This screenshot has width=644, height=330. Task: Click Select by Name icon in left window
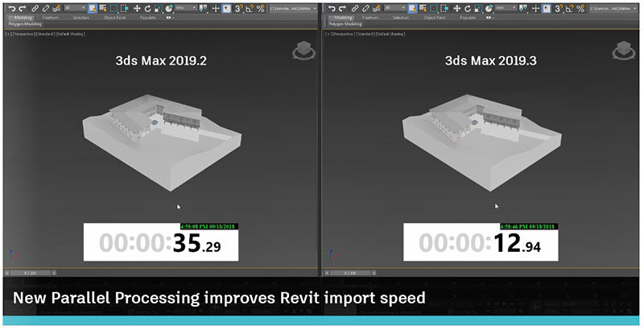coord(103,9)
